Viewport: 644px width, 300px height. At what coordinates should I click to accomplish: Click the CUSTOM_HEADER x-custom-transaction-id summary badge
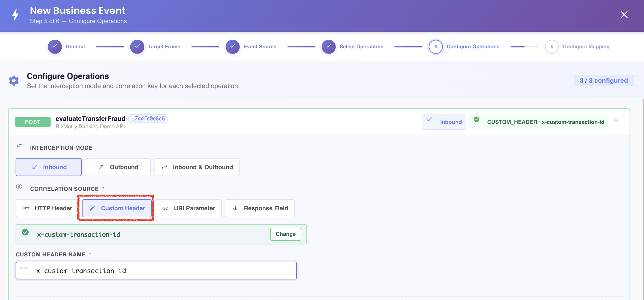point(539,122)
